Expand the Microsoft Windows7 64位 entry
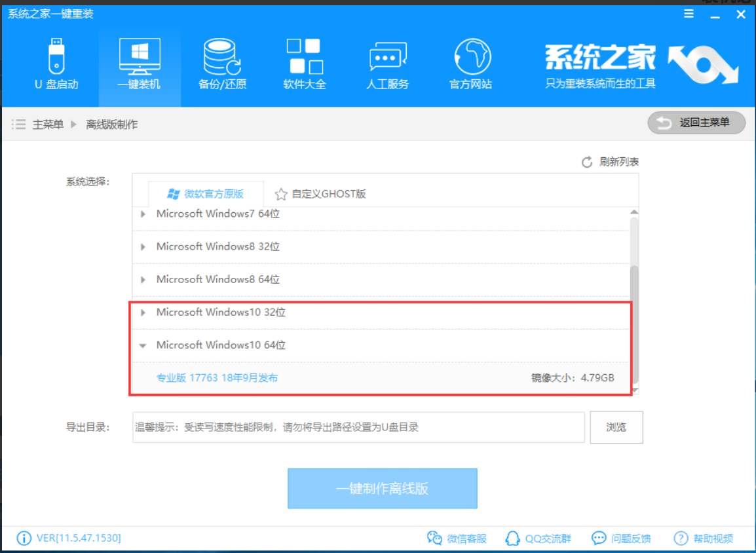The width and height of the screenshot is (756, 553). (x=143, y=214)
